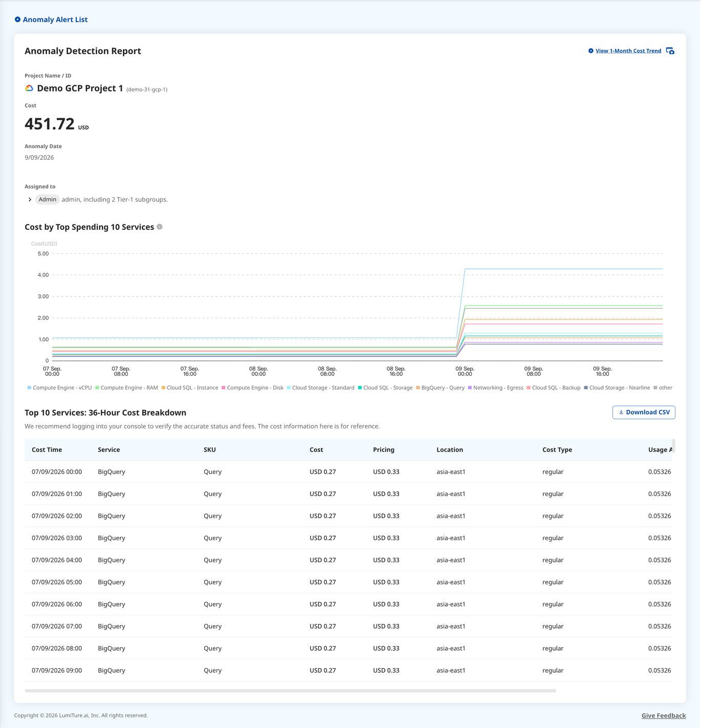Click the 451.72 cost value
Screen dimensions: 701x728
coord(50,124)
